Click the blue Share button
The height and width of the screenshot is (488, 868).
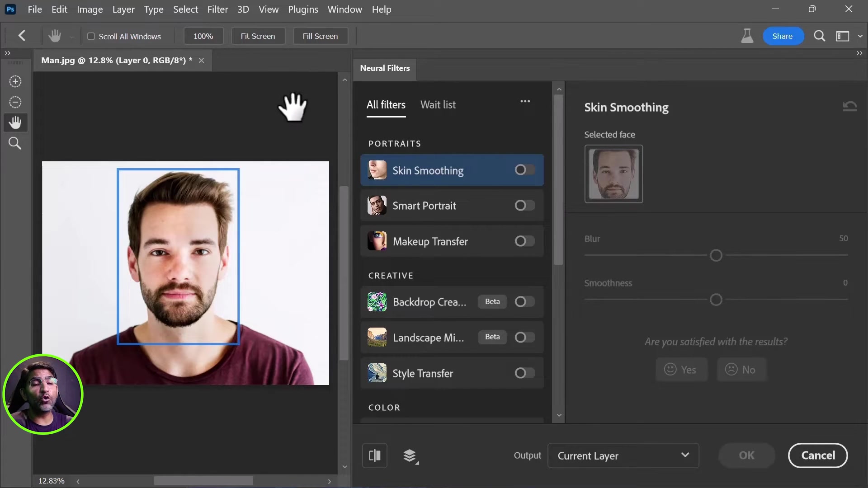pos(783,36)
